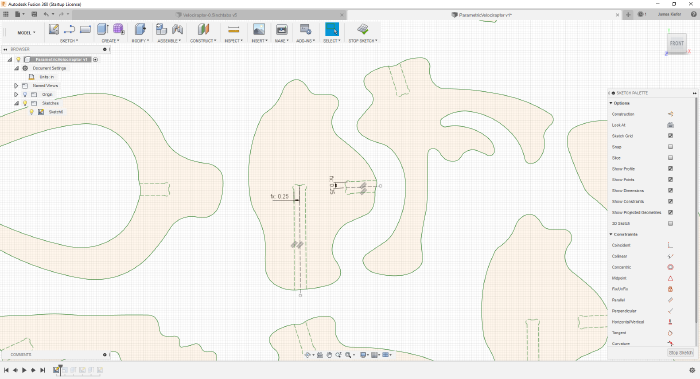Toggle Sketches folder visibility lightbulb

[x=25, y=103]
